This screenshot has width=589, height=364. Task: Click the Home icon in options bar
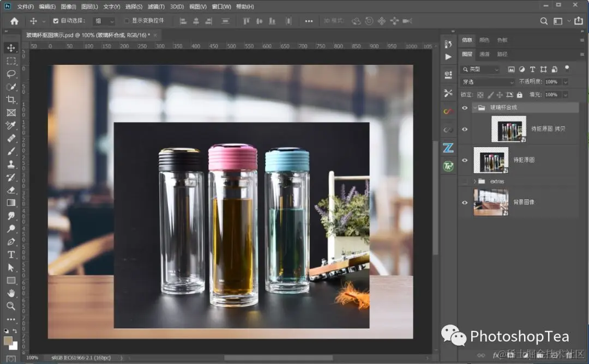tap(14, 21)
